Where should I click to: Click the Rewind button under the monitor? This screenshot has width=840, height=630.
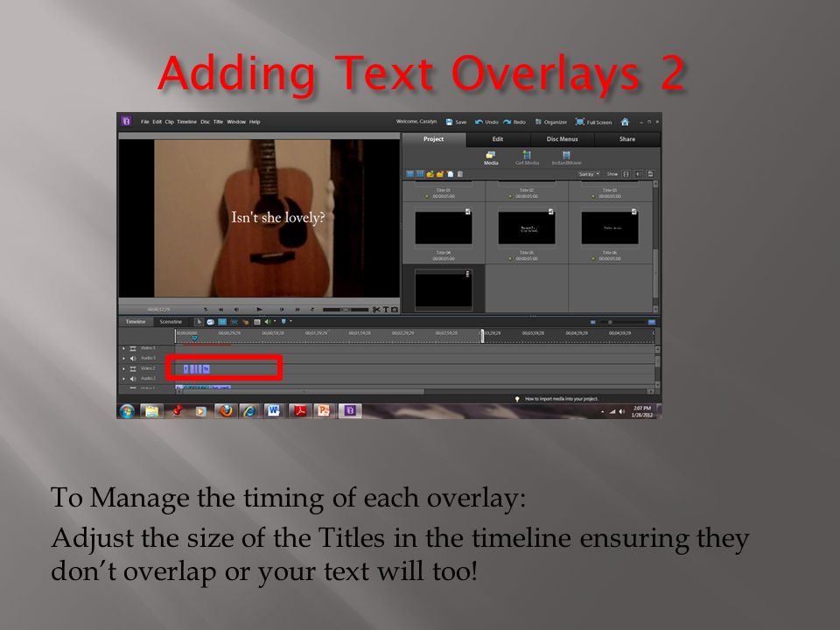click(220, 310)
